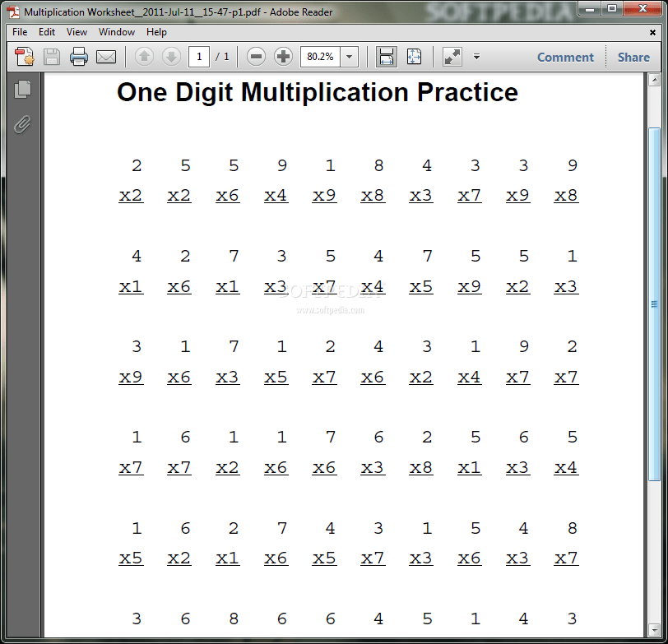Click the vertical scrollbar thumb
This screenshot has height=644, width=668.
(654, 304)
